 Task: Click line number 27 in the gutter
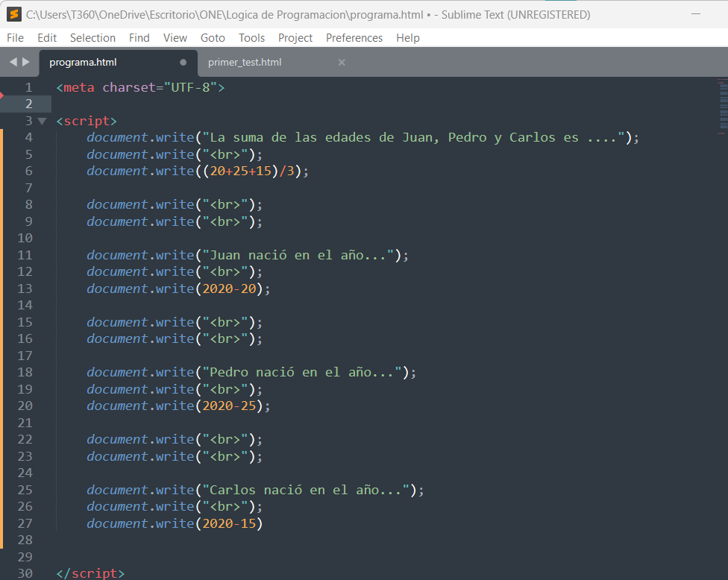pyautogui.click(x=25, y=523)
